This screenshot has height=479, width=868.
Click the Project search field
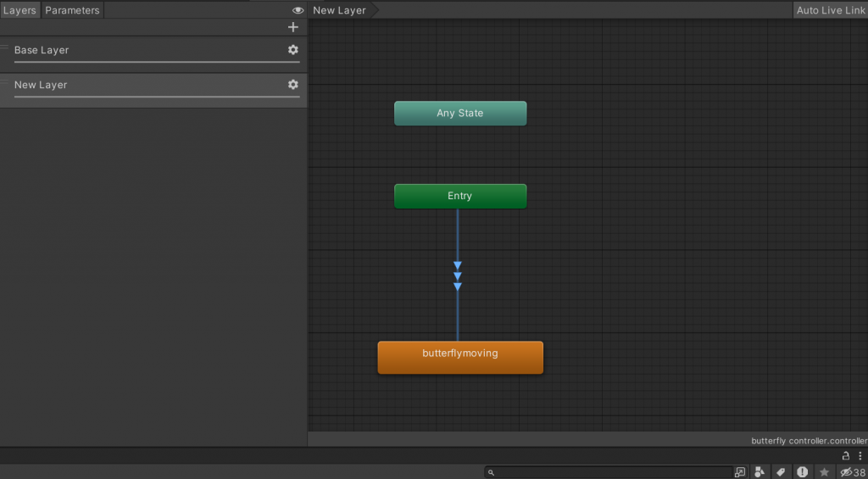[x=609, y=472]
